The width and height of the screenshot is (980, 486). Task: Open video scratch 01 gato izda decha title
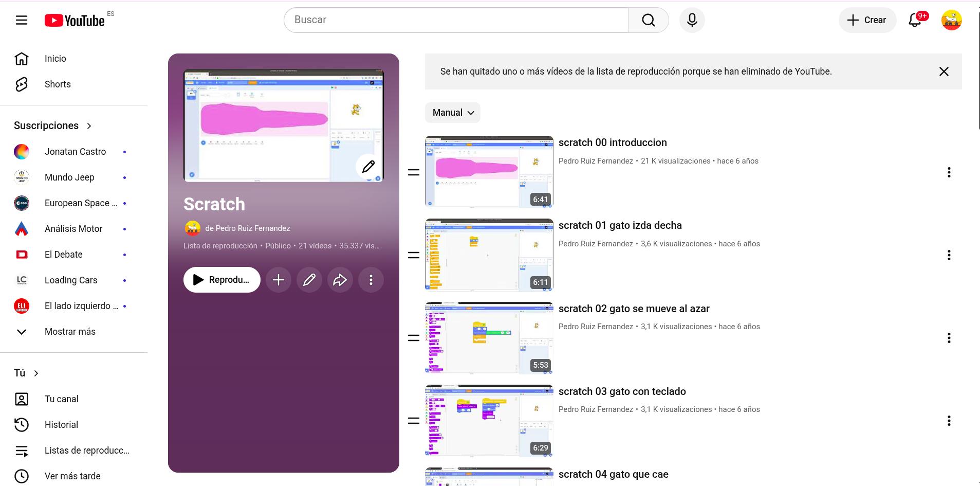pyautogui.click(x=620, y=225)
